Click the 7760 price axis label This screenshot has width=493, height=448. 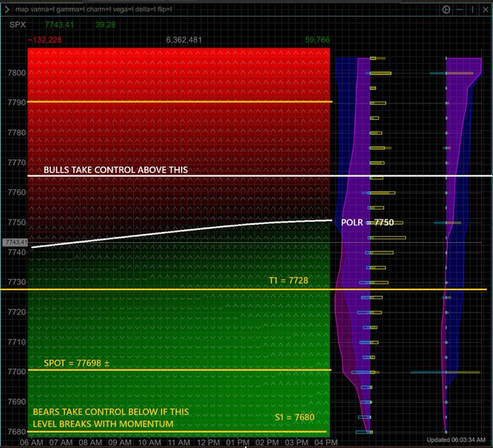(17, 192)
